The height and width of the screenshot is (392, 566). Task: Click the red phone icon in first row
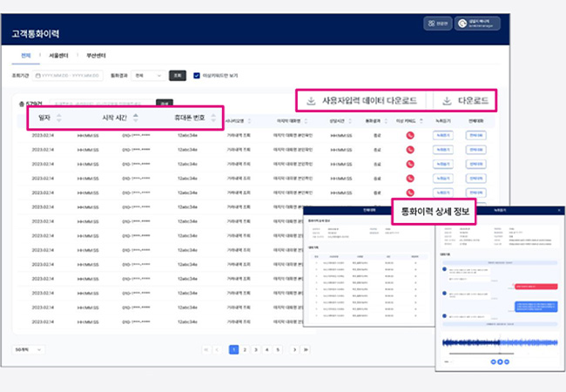[x=409, y=136]
